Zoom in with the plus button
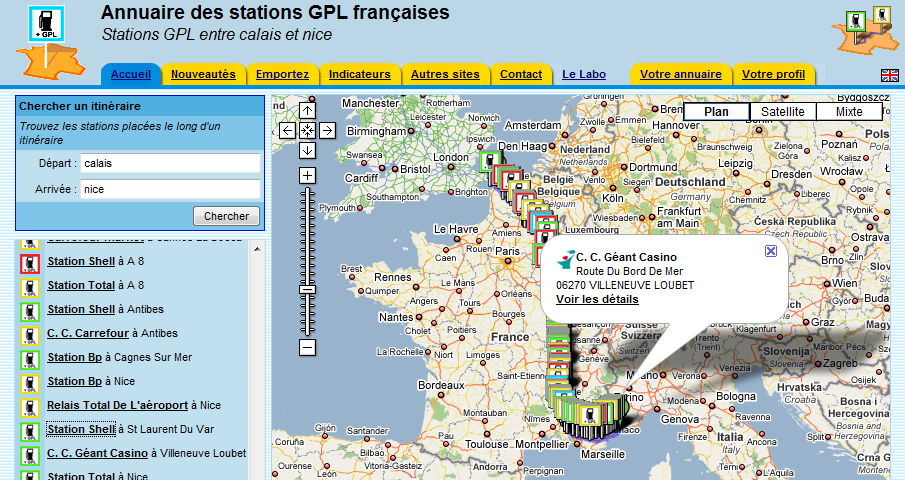The width and height of the screenshot is (905, 480). pos(307,175)
